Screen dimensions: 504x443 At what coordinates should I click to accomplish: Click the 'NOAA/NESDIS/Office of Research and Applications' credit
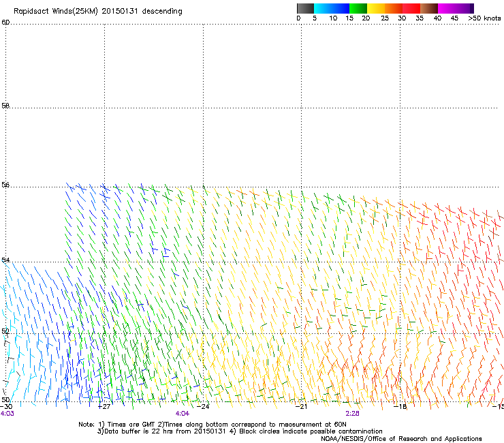point(401,439)
